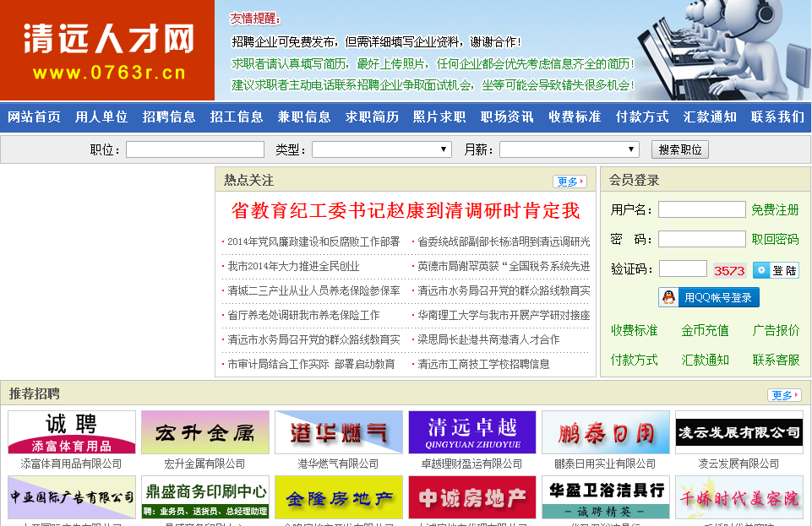Read 我市2014年大力推进全民创业 news

pyautogui.click(x=293, y=266)
